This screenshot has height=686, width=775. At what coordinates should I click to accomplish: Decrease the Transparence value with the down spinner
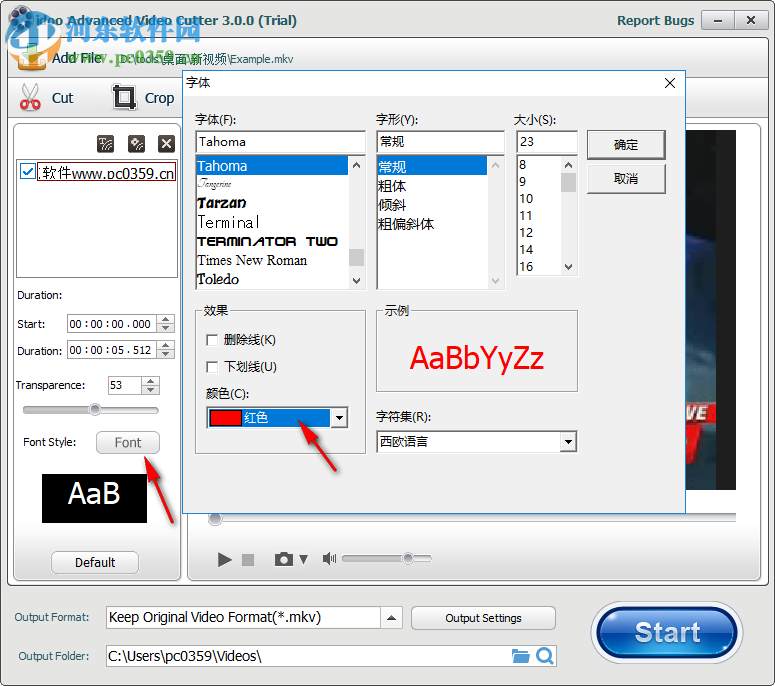150,389
